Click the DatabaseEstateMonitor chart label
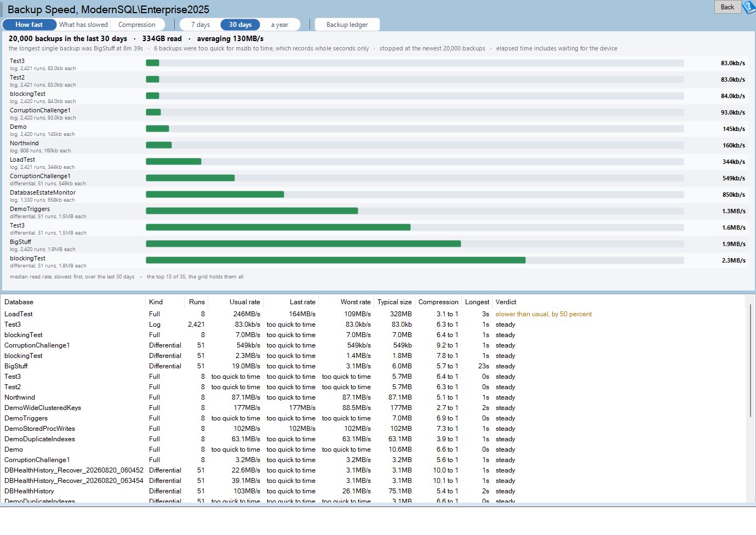756x535 pixels. (43, 192)
